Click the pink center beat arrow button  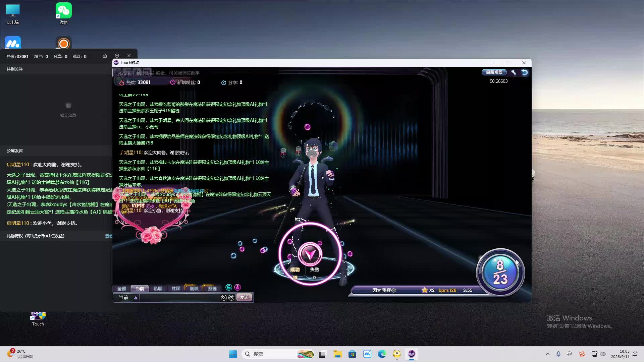point(310,254)
